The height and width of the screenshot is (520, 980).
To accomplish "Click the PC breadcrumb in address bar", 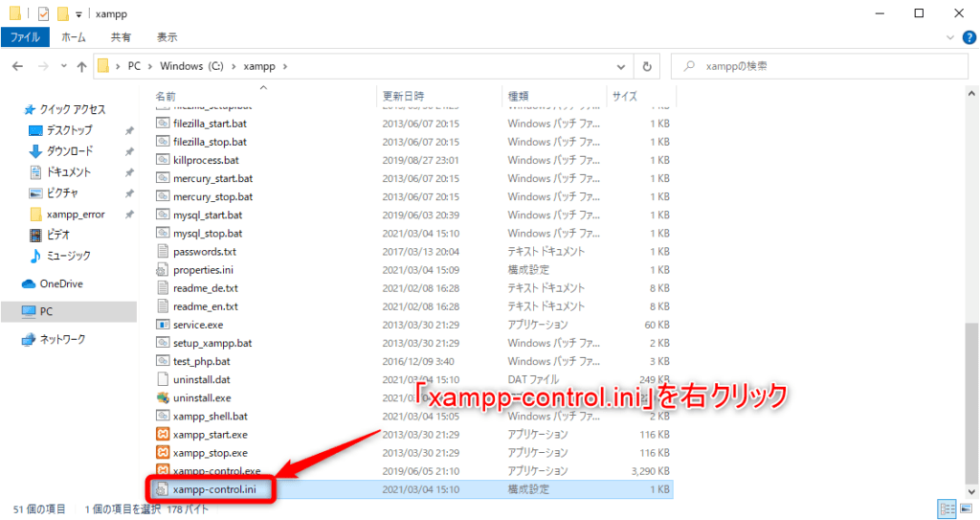I will [x=134, y=66].
